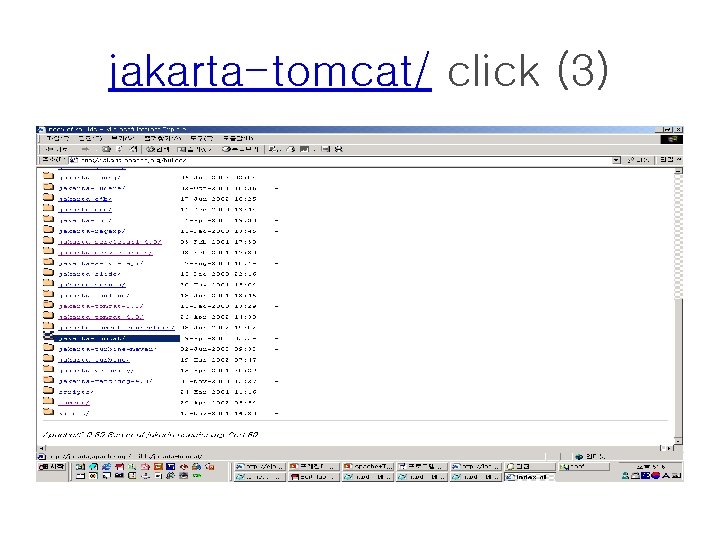This screenshot has height=540, width=720.
Task: Open the Favorites toolbar button
Action: coord(194,149)
